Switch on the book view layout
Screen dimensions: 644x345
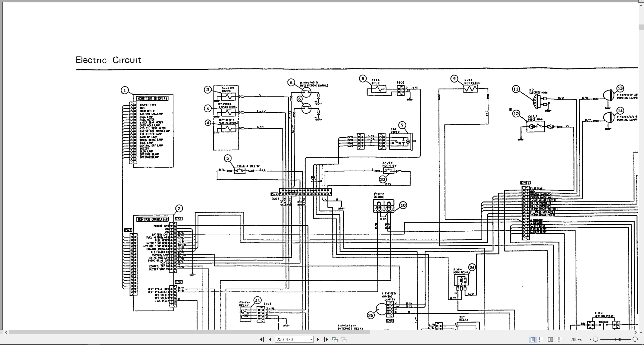coord(559,339)
